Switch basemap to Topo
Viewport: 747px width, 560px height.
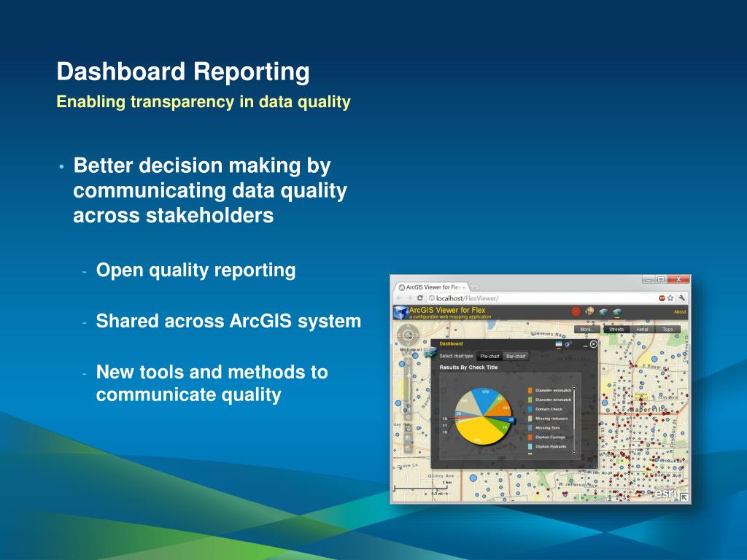pyautogui.click(x=667, y=329)
